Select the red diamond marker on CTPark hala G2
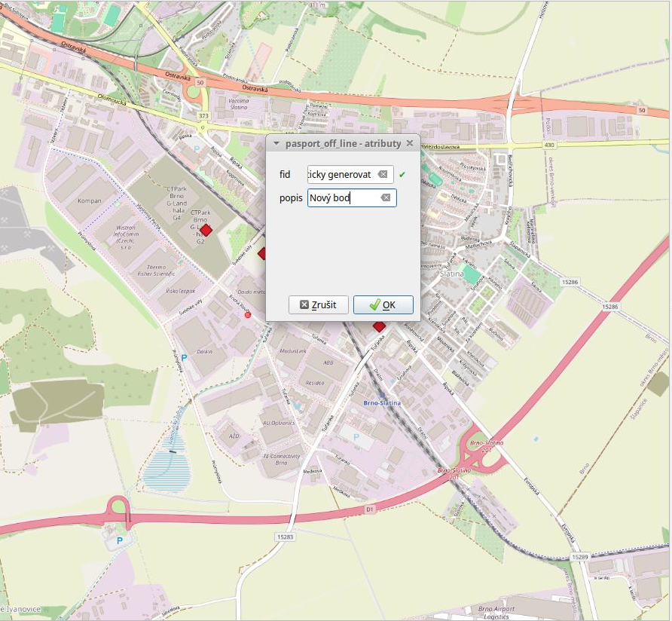The image size is (672, 621). 206,229
